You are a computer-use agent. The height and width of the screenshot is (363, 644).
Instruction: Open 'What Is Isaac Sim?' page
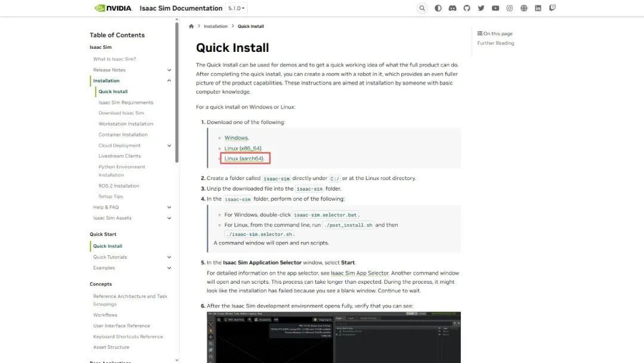(x=114, y=59)
